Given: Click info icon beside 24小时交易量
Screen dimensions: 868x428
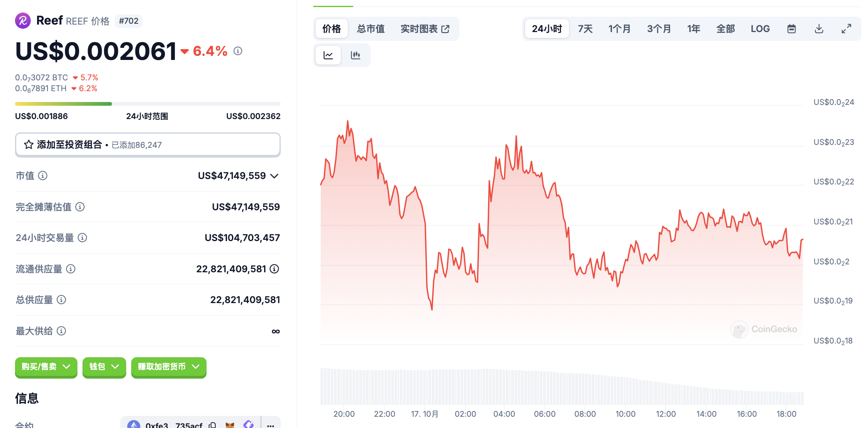Looking at the screenshot, I should [82, 238].
